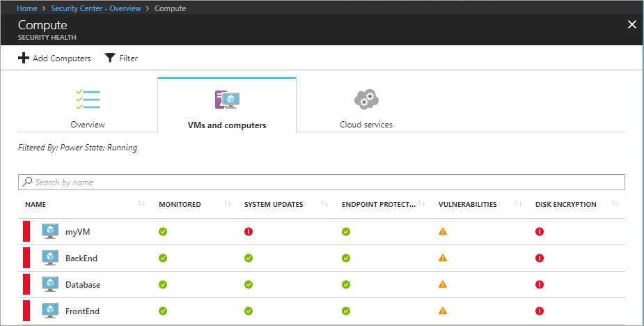
Task: Click the search magnifier icon
Action: pos(27,182)
